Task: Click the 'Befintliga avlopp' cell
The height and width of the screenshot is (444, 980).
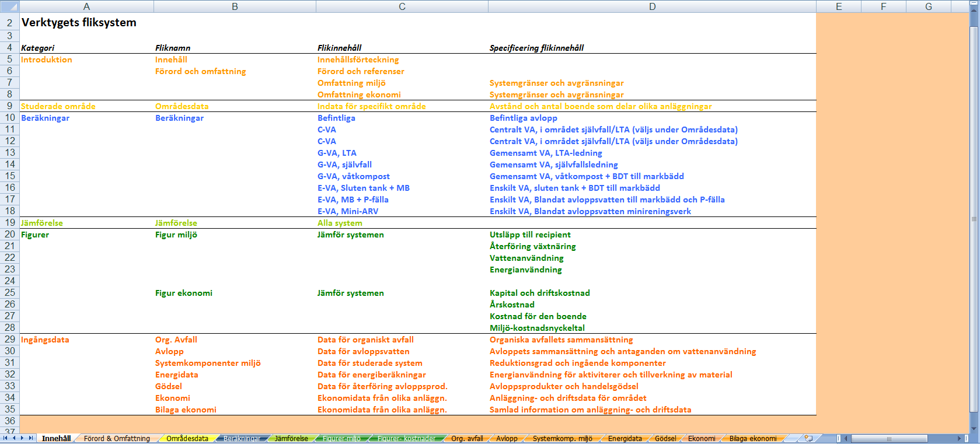Action: 523,118
